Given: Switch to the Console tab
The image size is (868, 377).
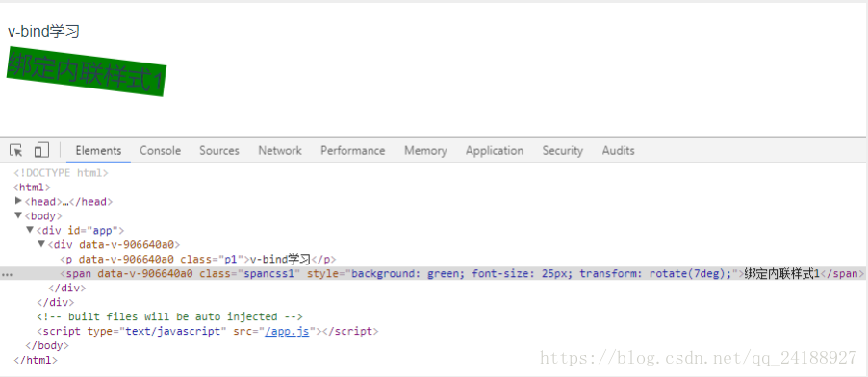Looking at the screenshot, I should click(161, 151).
